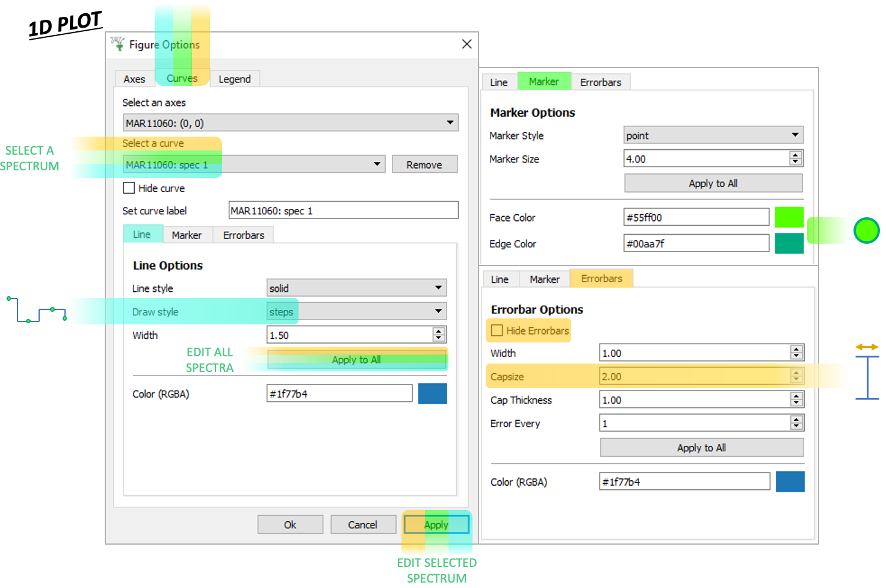Open the Marker Style dropdown
The height and width of the screenshot is (588, 886).
[x=713, y=135]
